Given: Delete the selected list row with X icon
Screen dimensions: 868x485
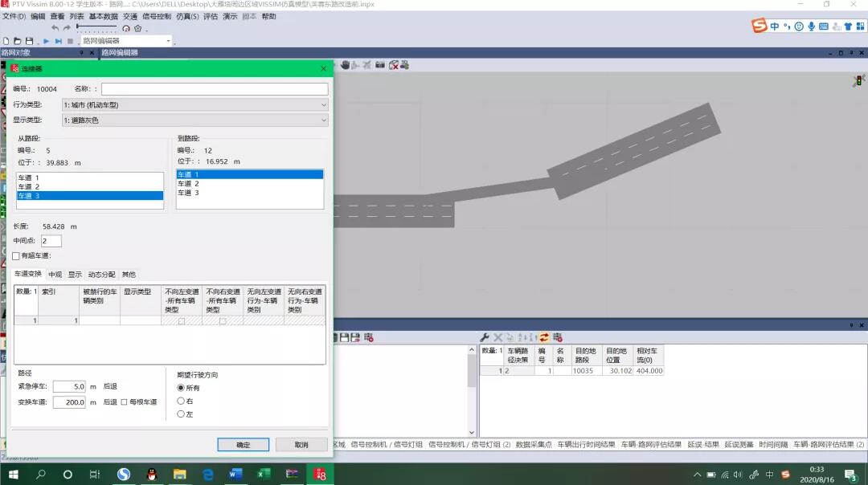Looking at the screenshot, I should pyautogui.click(x=497, y=337).
